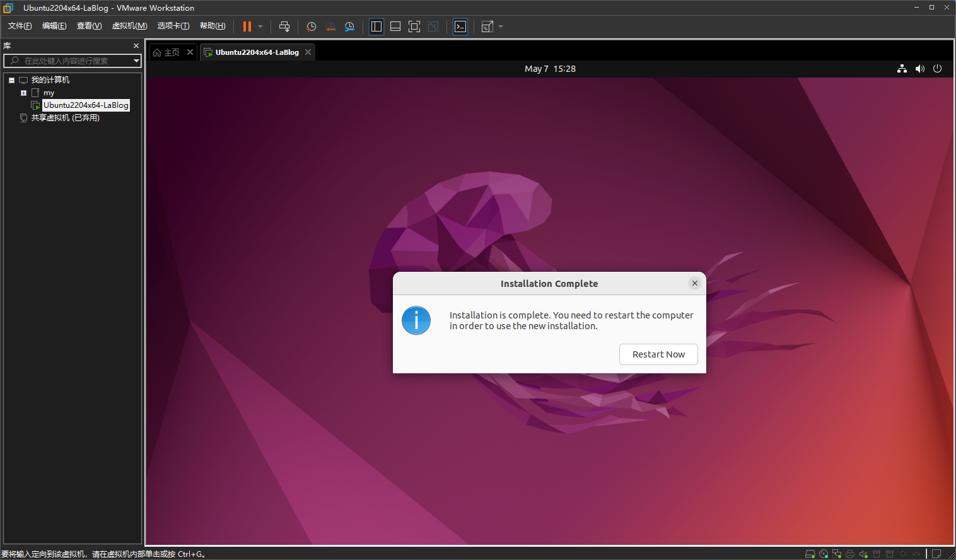Viewport: 956px width, 560px height.
Task: Close the 主页 tab
Action: tap(190, 52)
